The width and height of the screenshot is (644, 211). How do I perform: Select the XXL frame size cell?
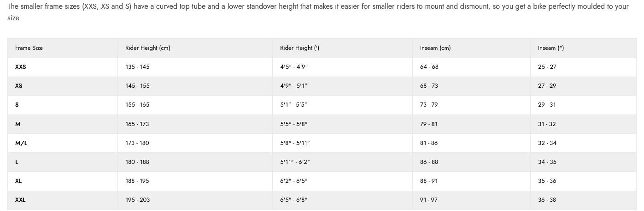click(x=20, y=200)
